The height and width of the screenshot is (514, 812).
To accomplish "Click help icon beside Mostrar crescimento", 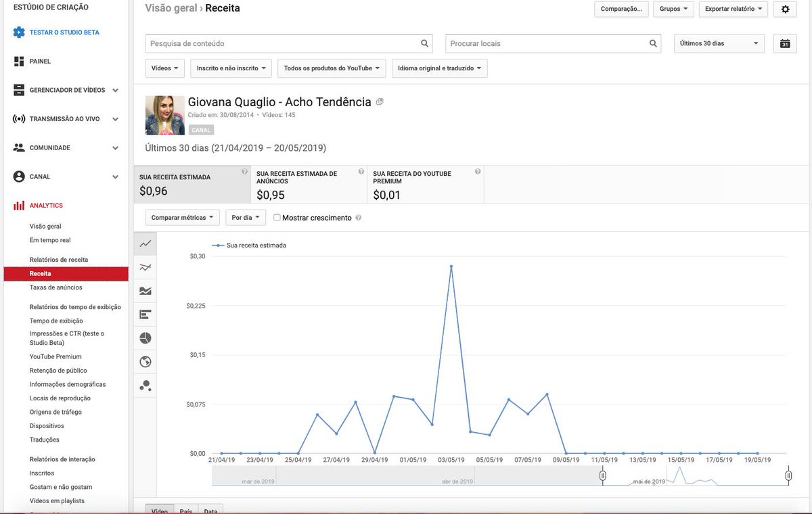I will [x=358, y=218].
